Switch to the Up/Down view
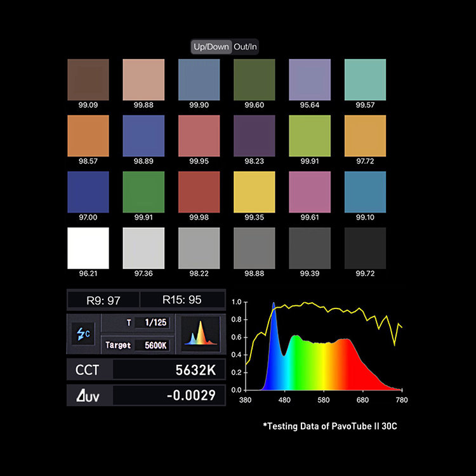 pyautogui.click(x=211, y=47)
